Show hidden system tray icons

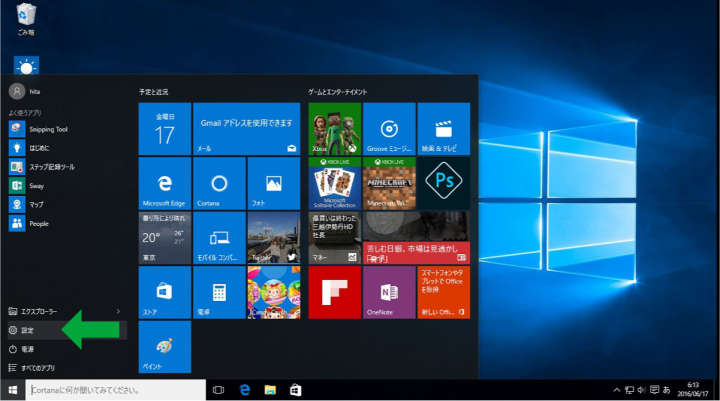[x=617, y=390]
